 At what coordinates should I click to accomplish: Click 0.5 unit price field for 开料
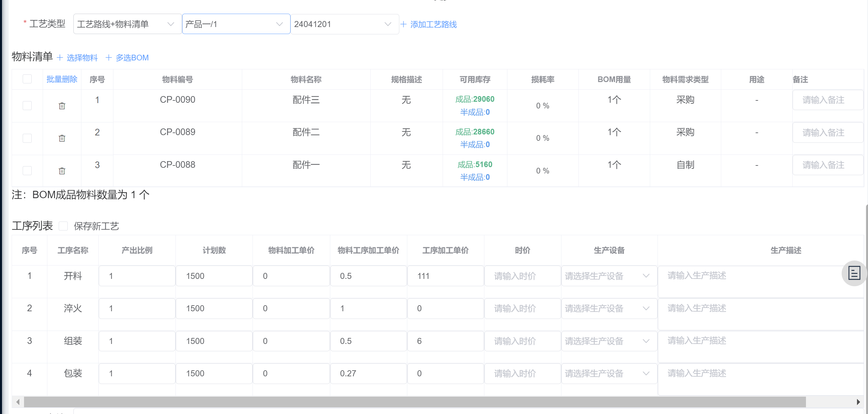coord(368,276)
